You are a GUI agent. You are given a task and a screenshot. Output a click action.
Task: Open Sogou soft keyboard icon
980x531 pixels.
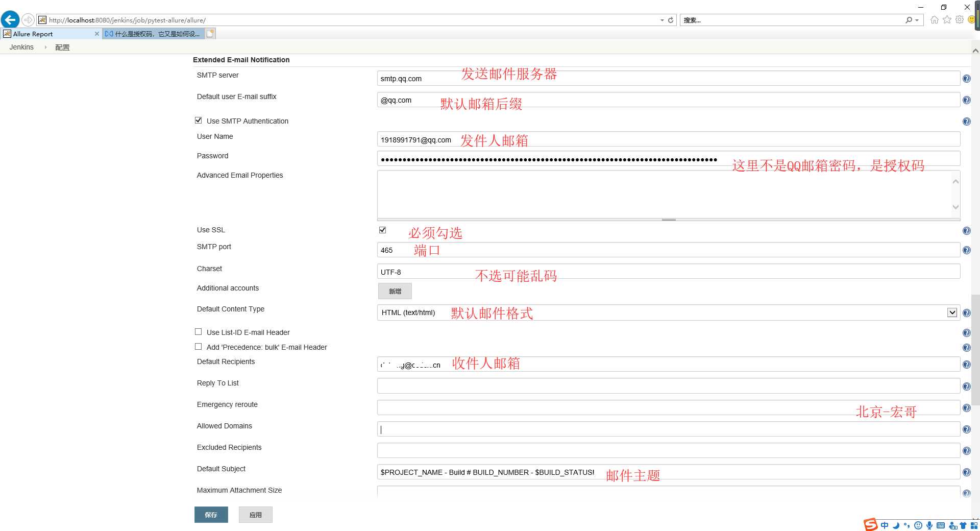coord(941,525)
